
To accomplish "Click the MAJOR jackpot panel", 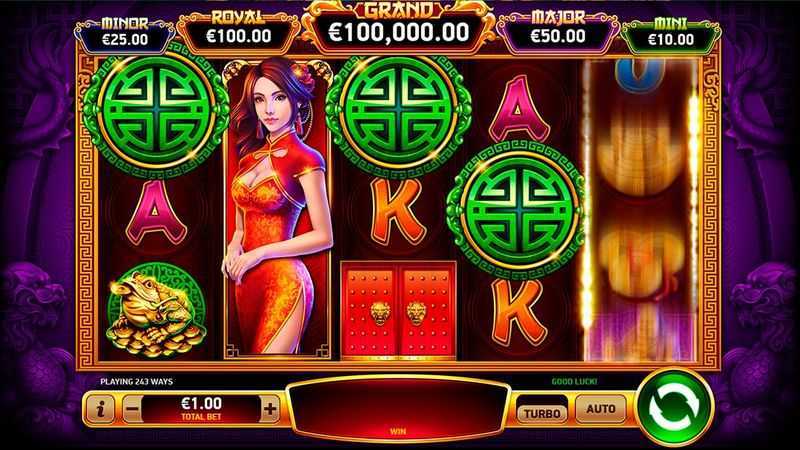I will tap(558, 31).
